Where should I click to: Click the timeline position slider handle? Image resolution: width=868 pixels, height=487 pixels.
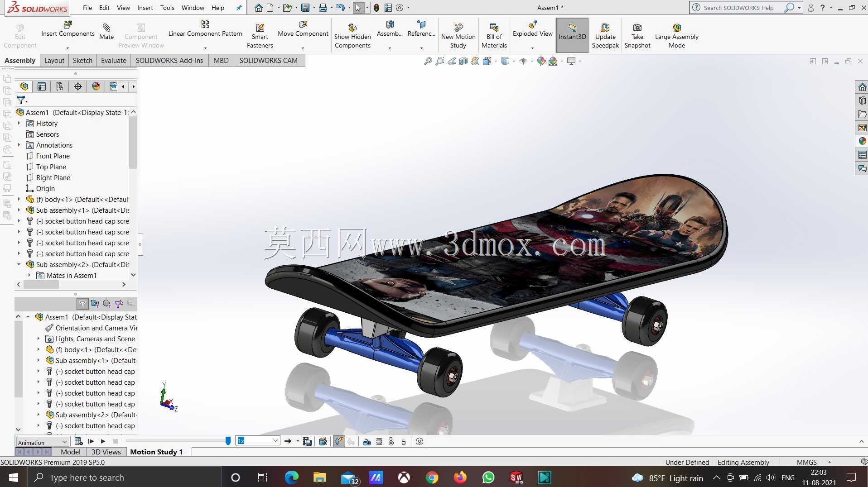228,441
